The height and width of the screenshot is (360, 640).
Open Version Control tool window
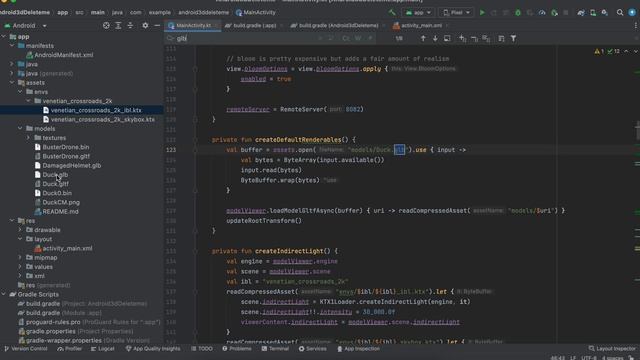[25, 349]
